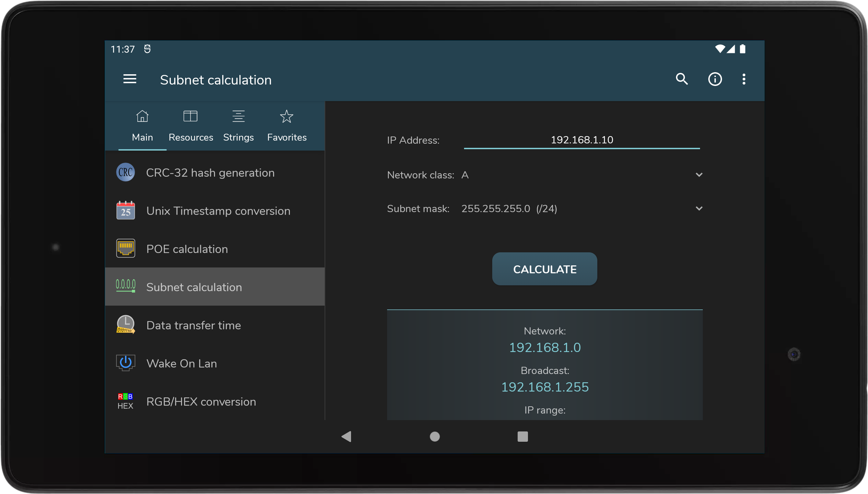Click the power icon for Wake On Lan
Image resolution: width=868 pixels, height=494 pixels.
pos(125,363)
